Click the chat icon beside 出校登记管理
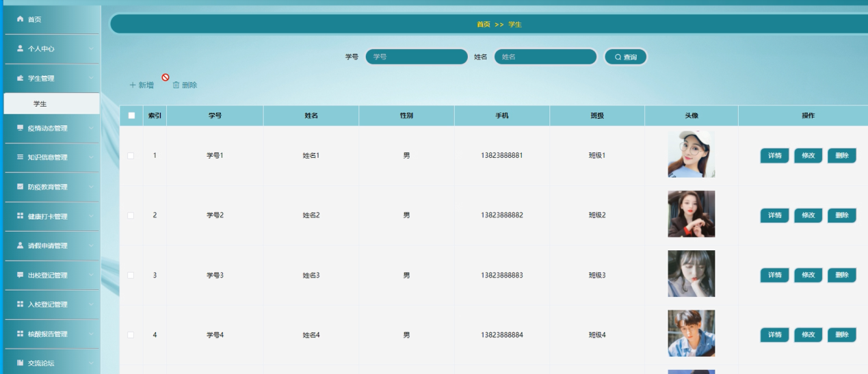 (x=20, y=275)
